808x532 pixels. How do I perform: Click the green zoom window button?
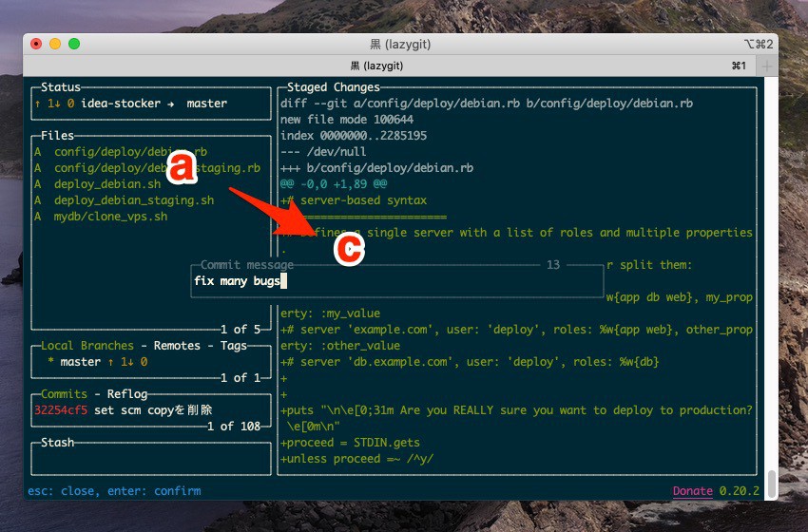(74, 44)
